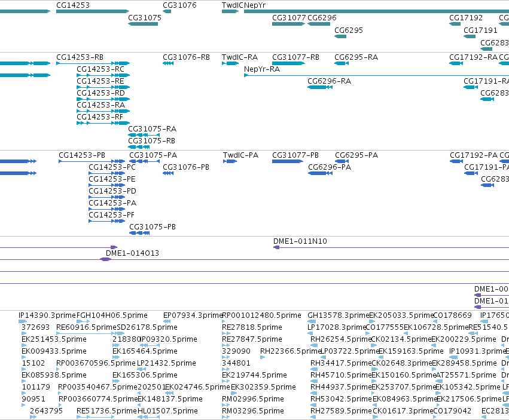Open EST feature 344801
This screenshot has width=509, height=420.
(236, 363)
